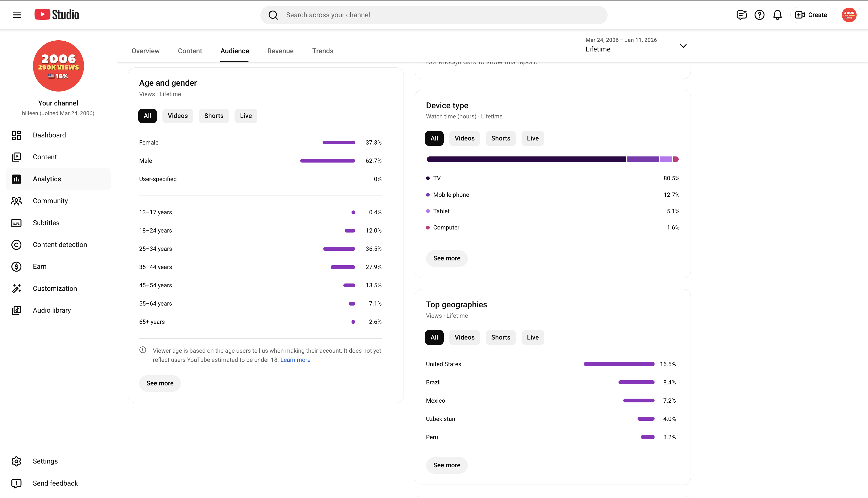Click the Female 37.3% value
This screenshot has height=498, width=868.
coord(373,143)
